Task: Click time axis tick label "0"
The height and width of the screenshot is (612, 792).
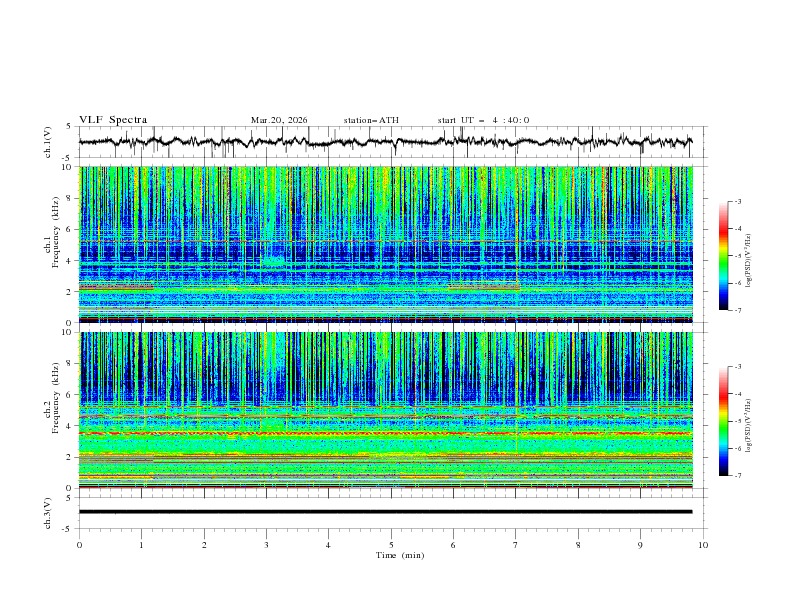Action: click(x=79, y=545)
